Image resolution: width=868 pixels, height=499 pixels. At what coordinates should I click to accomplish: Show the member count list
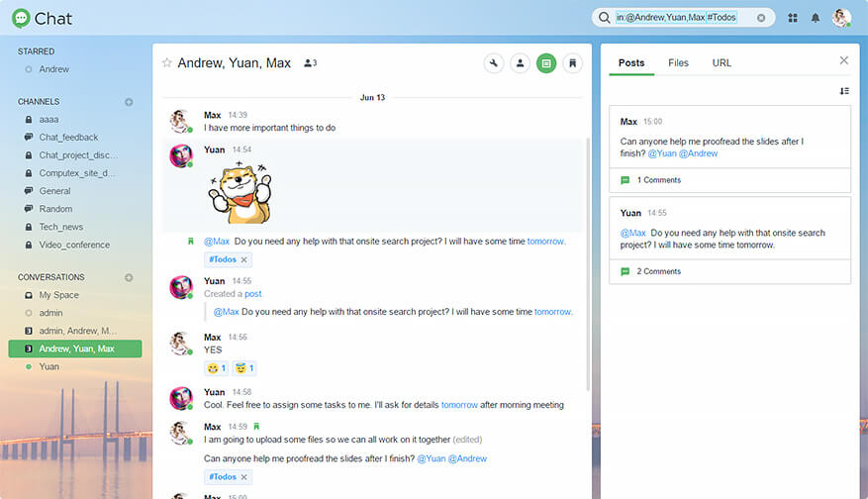[x=310, y=63]
